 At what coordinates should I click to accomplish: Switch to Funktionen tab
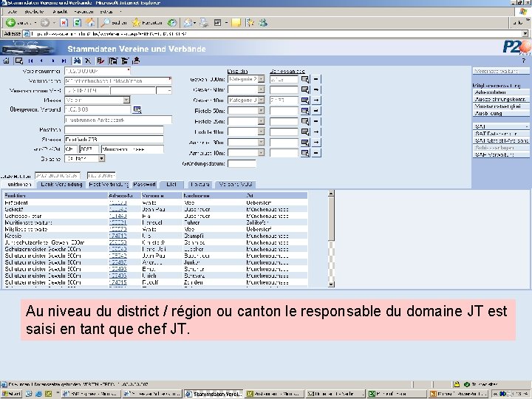[18, 185]
